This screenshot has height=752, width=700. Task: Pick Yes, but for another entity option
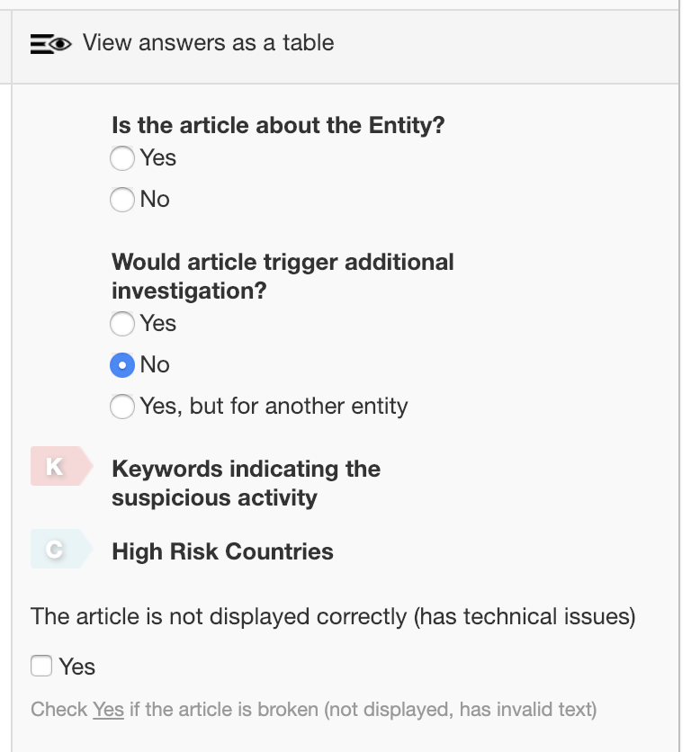tap(121, 407)
